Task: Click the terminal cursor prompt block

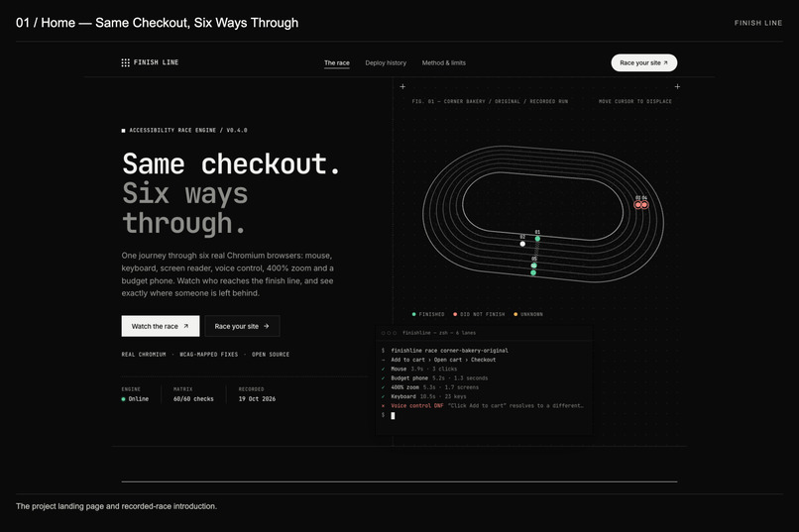Action: (x=393, y=415)
